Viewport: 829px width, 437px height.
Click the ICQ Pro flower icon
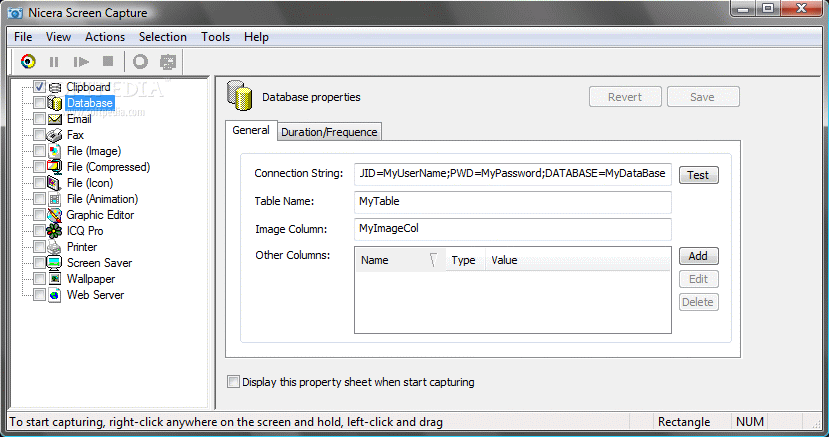tap(55, 231)
